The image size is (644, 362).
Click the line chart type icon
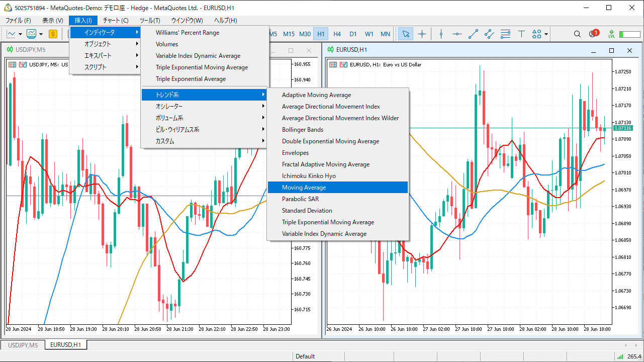tap(11, 34)
